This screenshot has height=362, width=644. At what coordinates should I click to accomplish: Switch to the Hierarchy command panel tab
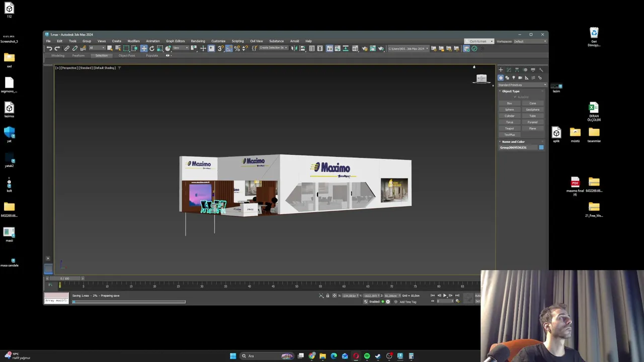tap(517, 70)
